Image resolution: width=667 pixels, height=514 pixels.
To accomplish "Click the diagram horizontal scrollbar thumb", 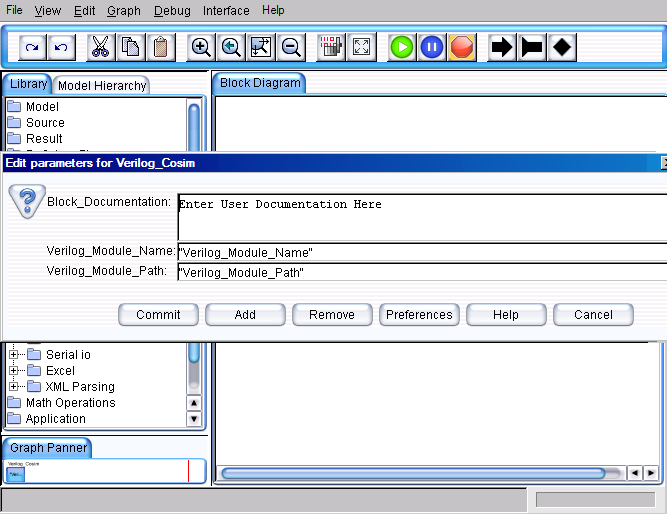I will tap(413, 473).
